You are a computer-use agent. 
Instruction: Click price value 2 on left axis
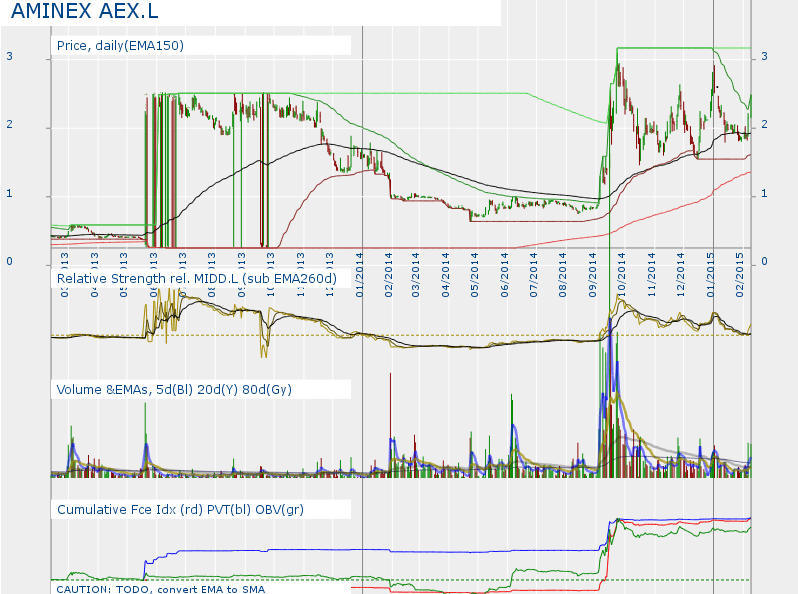pyautogui.click(x=9, y=125)
